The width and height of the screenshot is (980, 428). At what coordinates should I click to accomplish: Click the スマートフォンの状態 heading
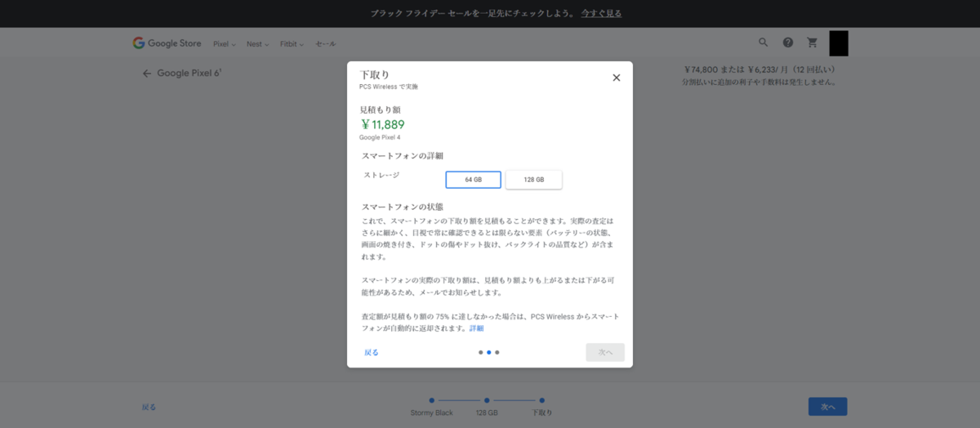point(403,207)
